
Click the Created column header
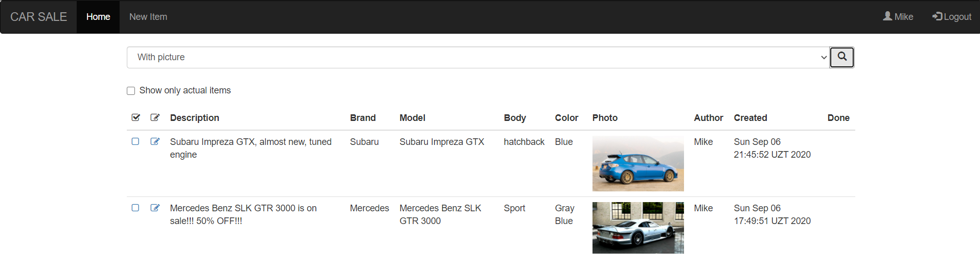point(750,118)
